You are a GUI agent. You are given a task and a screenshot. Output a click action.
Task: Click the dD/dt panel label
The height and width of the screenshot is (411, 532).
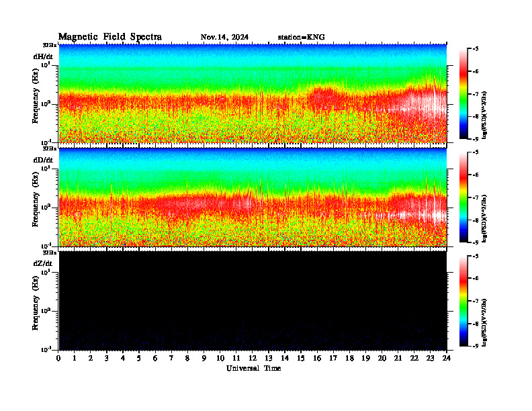43,160
